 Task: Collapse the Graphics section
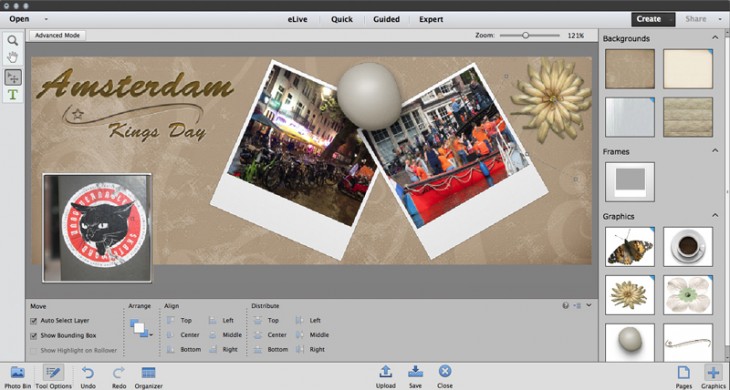tap(715, 215)
